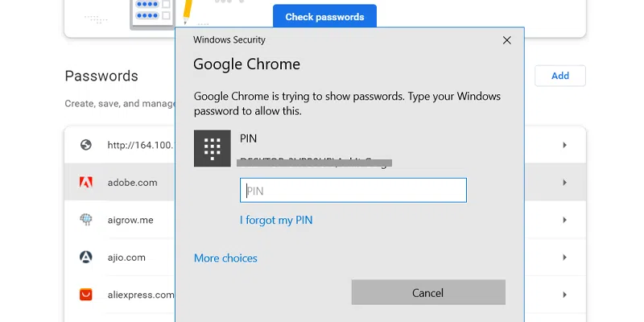Open details arrow for ajio.com
This screenshot has width=644, height=322.
coord(564,258)
